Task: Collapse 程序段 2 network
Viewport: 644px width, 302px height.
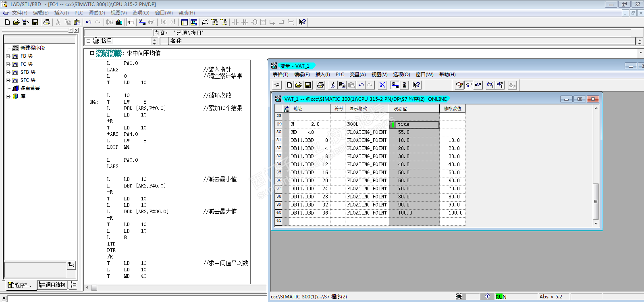Action: click(x=92, y=53)
